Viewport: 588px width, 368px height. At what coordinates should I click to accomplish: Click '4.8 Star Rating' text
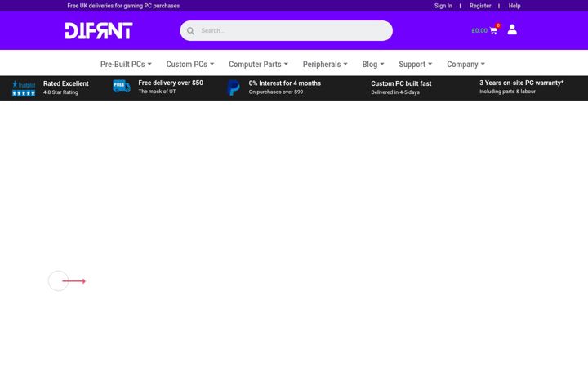(x=60, y=92)
